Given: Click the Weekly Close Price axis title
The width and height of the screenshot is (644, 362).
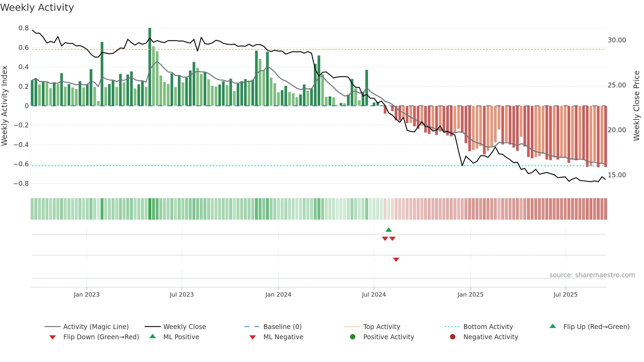Looking at the screenshot, I should tap(636, 106).
